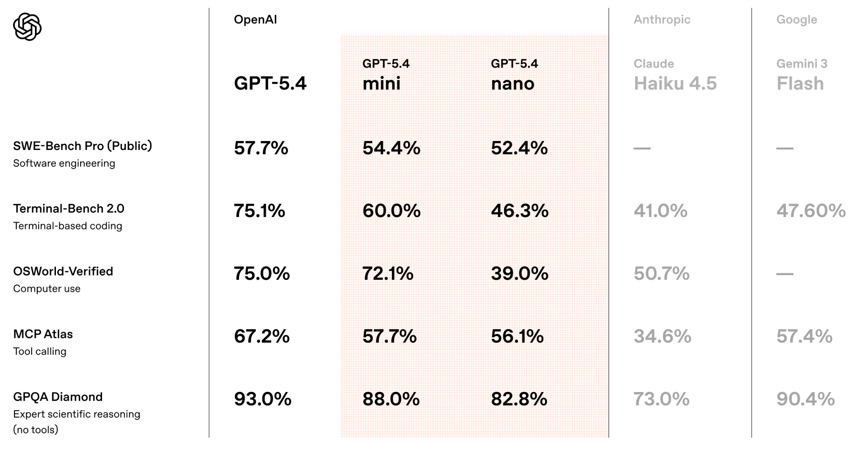Click the Anthropic column group header
Screen dimensions: 868x453
pos(662,20)
